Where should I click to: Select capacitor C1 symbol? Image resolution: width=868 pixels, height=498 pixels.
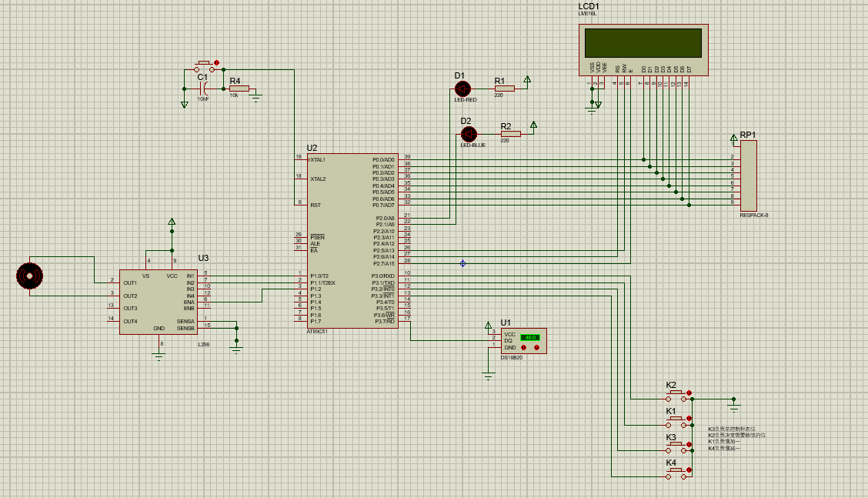tap(204, 89)
